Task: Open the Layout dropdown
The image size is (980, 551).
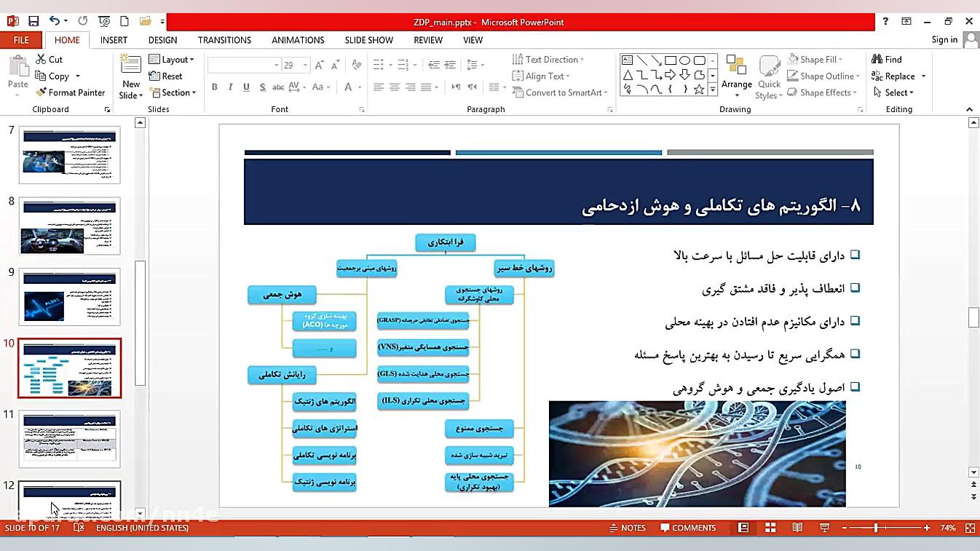Action: 173,59
